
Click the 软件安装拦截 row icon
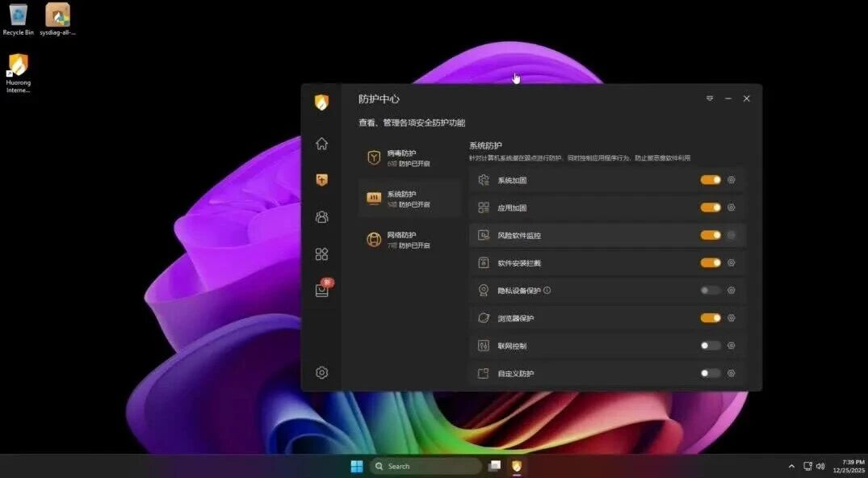pyautogui.click(x=484, y=263)
